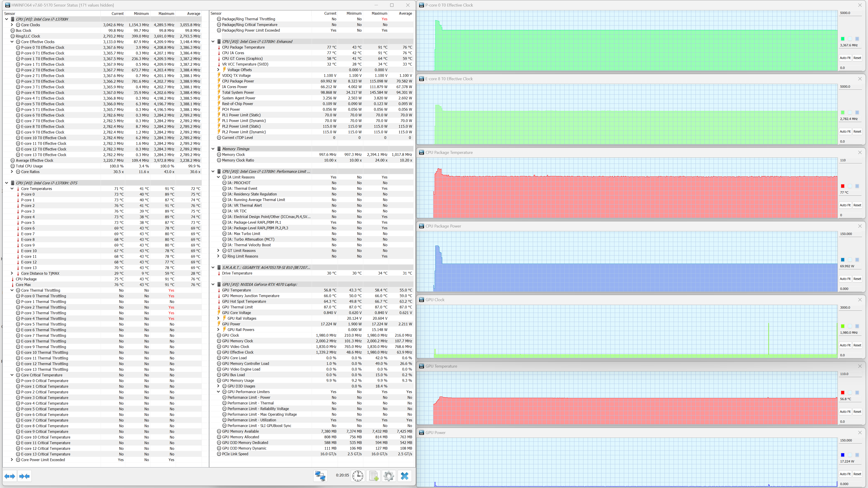Edit the 150.000 max field of CPU Package Power

pos(850,234)
